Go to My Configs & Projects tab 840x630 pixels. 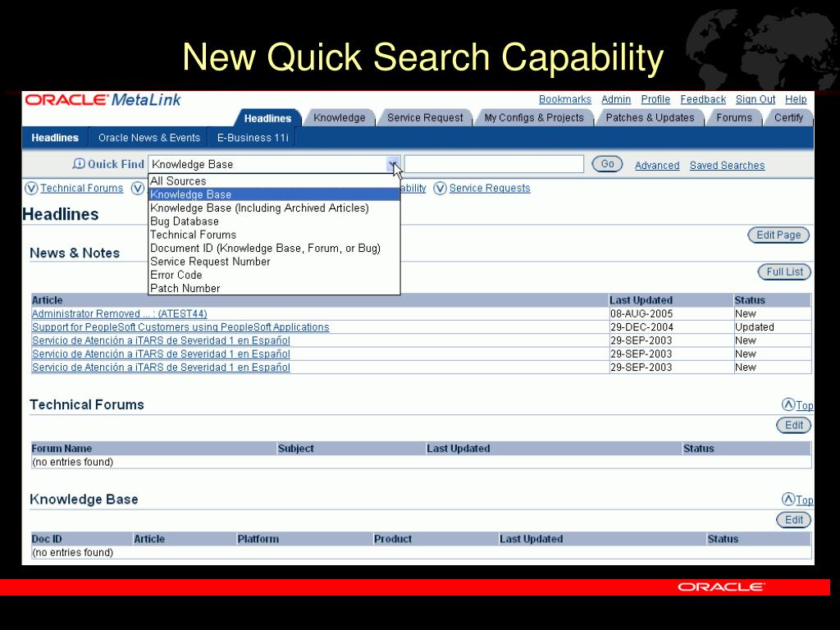[533, 118]
